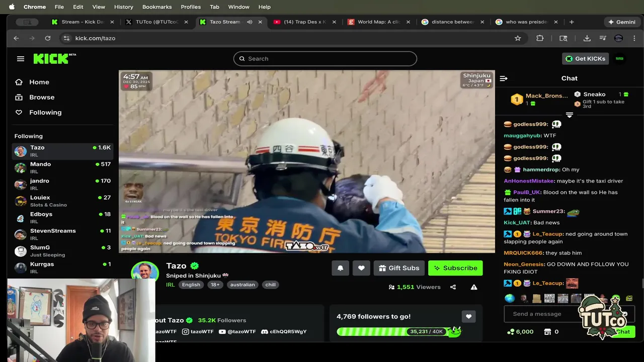
Task: Open Chrome three-dot menu
Action: [x=634, y=38]
